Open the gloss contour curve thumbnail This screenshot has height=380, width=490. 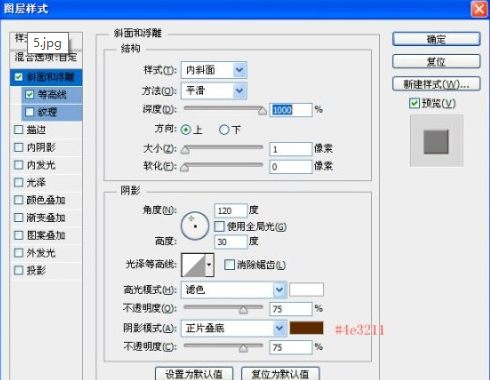[194, 265]
